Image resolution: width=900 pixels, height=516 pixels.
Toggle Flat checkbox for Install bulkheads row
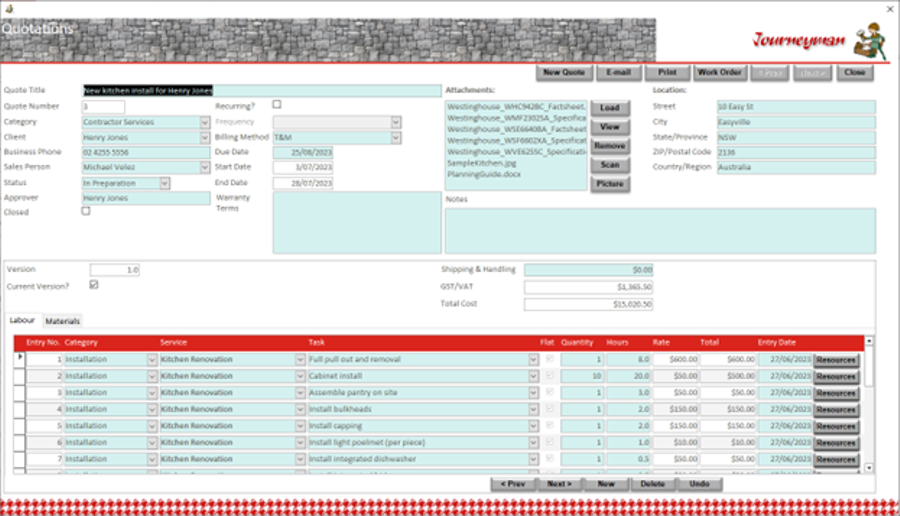pos(549,409)
